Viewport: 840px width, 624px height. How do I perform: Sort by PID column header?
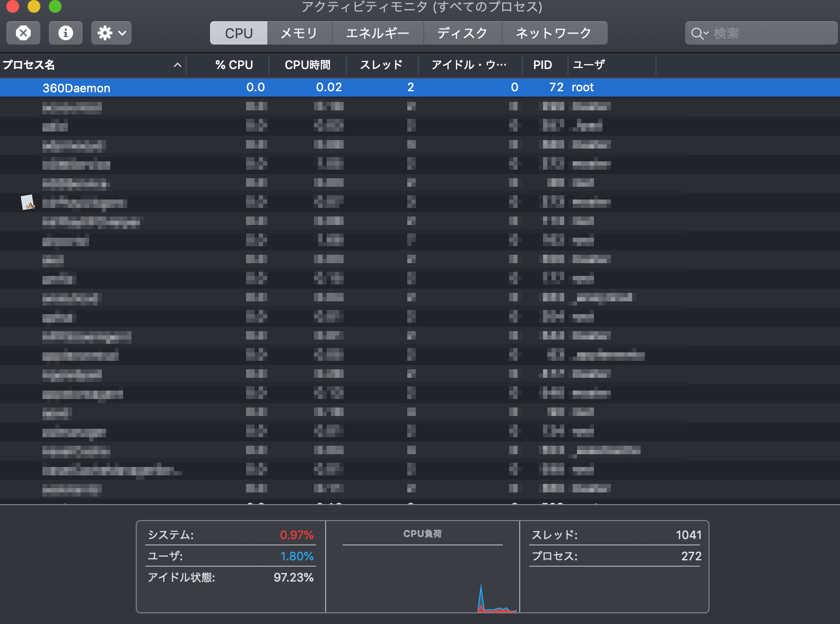click(542, 65)
